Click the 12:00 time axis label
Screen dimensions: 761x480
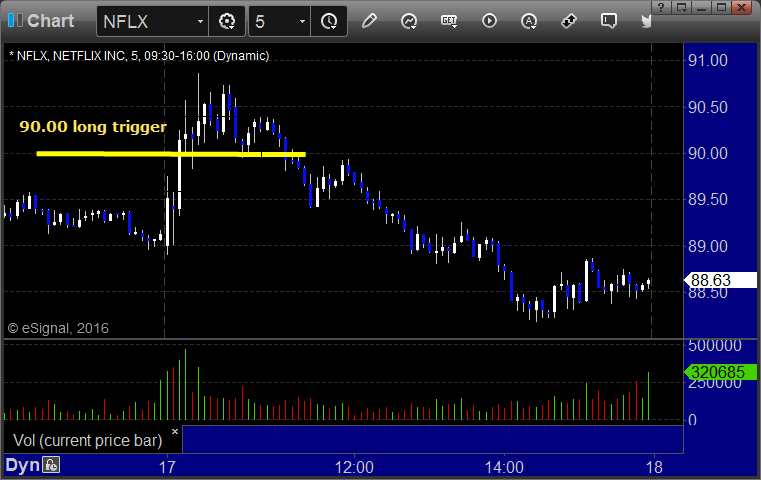click(354, 467)
